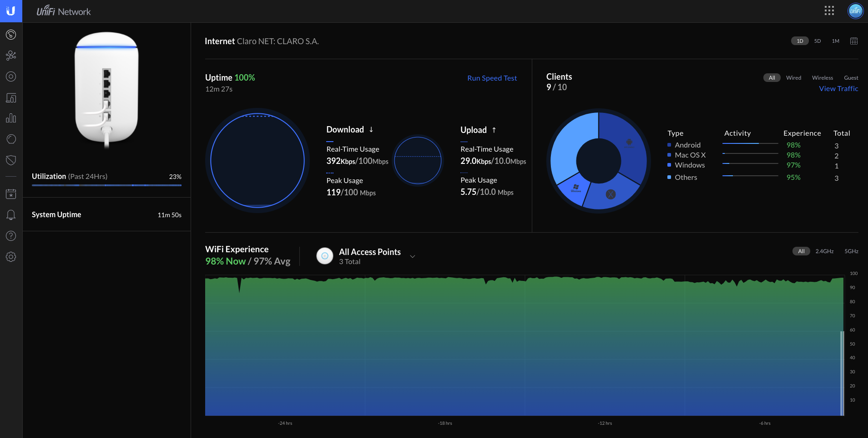Open the custom date range calendar icon
The width and height of the screenshot is (868, 438).
(x=854, y=41)
